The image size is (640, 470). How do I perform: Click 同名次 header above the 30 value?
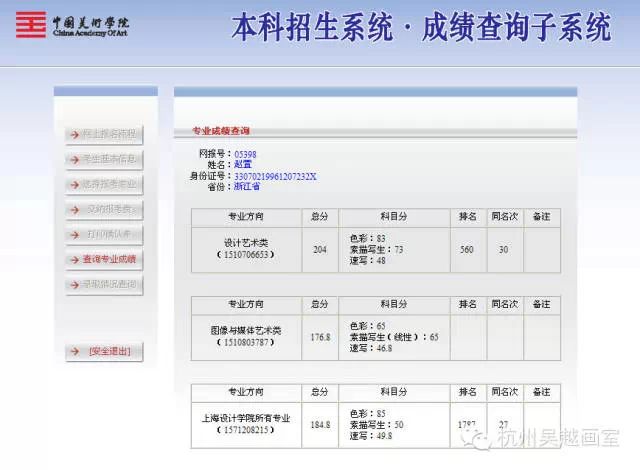point(504,217)
